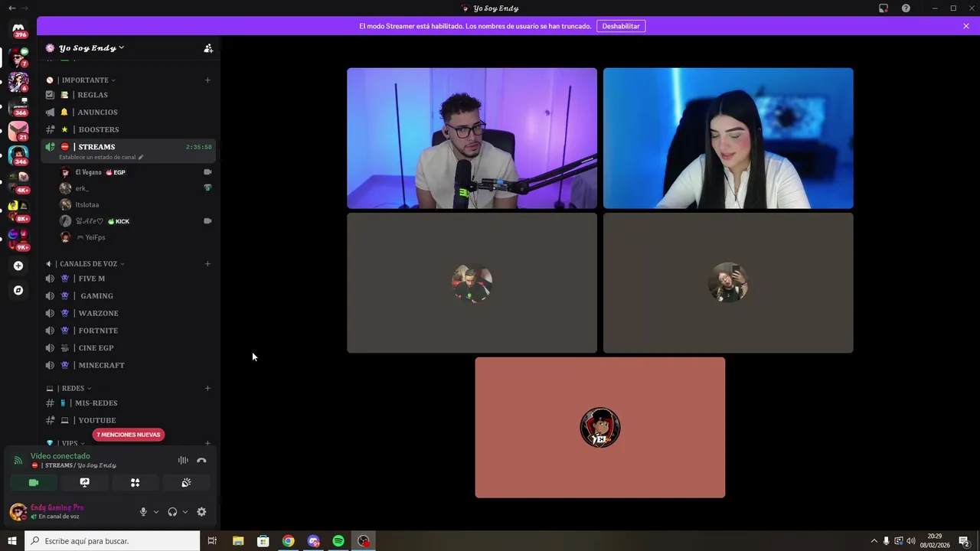This screenshot has width=980, height=551.
Task: Open server folder with 8K+ badge
Action: 18,211
